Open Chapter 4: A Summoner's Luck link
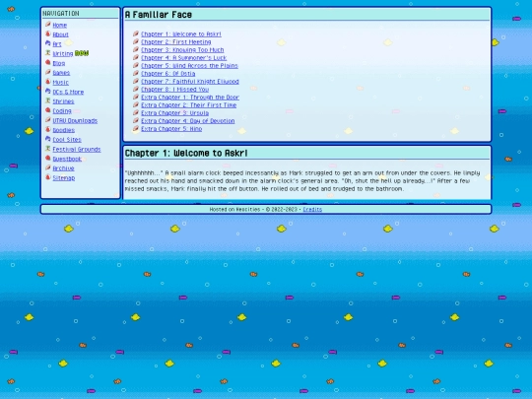The height and width of the screenshot is (399, 532). point(184,58)
